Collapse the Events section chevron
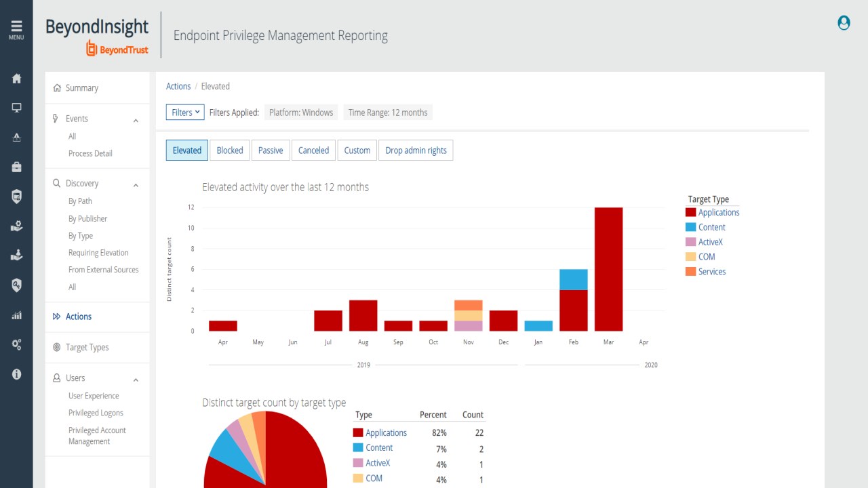This screenshot has height=488, width=868. [136, 120]
